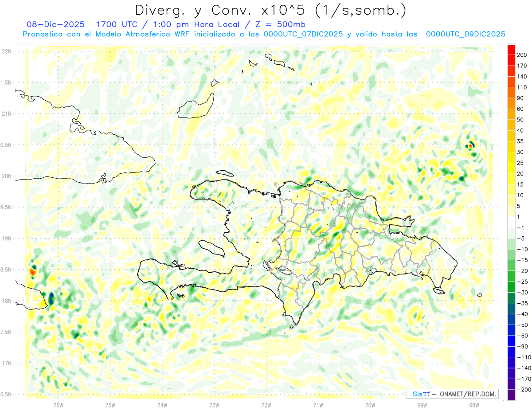Click the colorbar label '-110'
This screenshot has width=532, height=411.
point(524,357)
